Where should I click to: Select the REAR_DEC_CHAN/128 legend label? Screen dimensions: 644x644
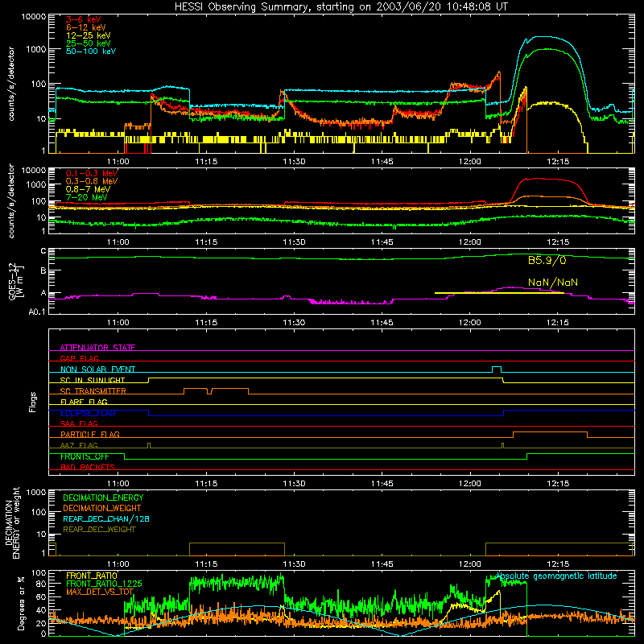[x=105, y=518]
